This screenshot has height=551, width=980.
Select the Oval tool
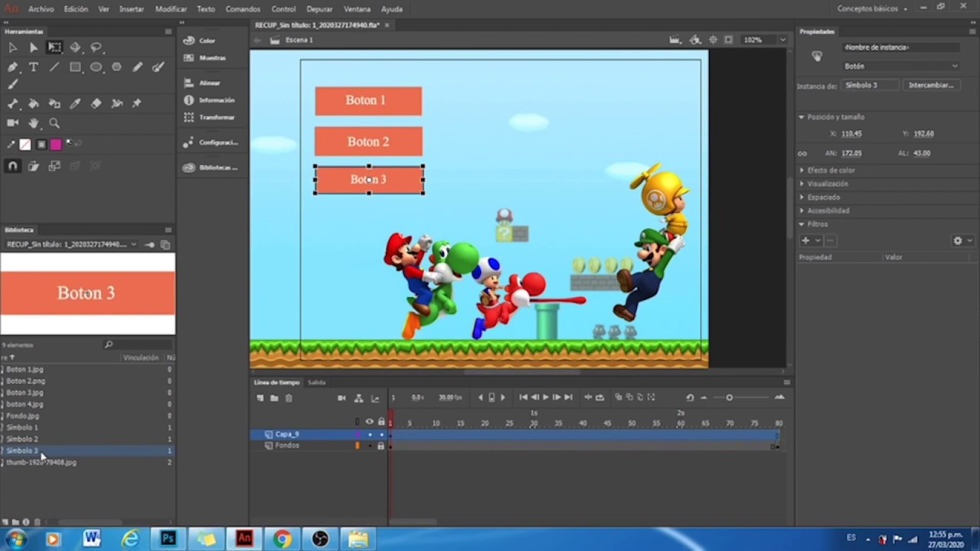click(96, 67)
